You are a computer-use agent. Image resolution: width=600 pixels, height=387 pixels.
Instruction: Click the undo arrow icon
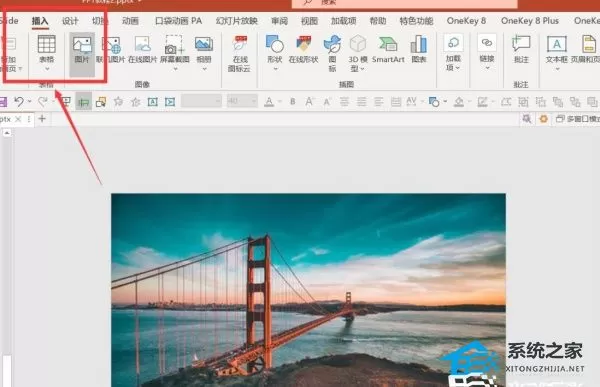click(x=19, y=102)
